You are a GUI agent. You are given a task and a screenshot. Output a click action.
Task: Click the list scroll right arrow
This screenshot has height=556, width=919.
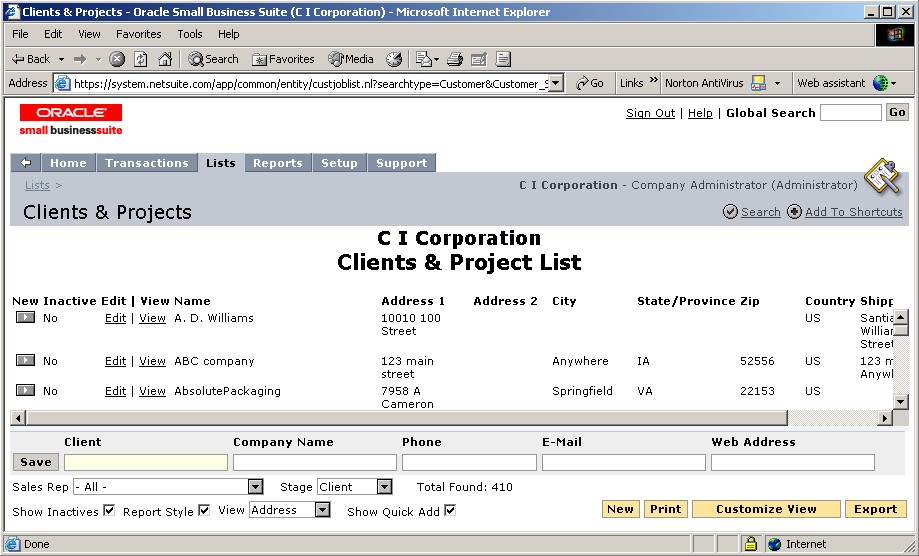click(884, 418)
